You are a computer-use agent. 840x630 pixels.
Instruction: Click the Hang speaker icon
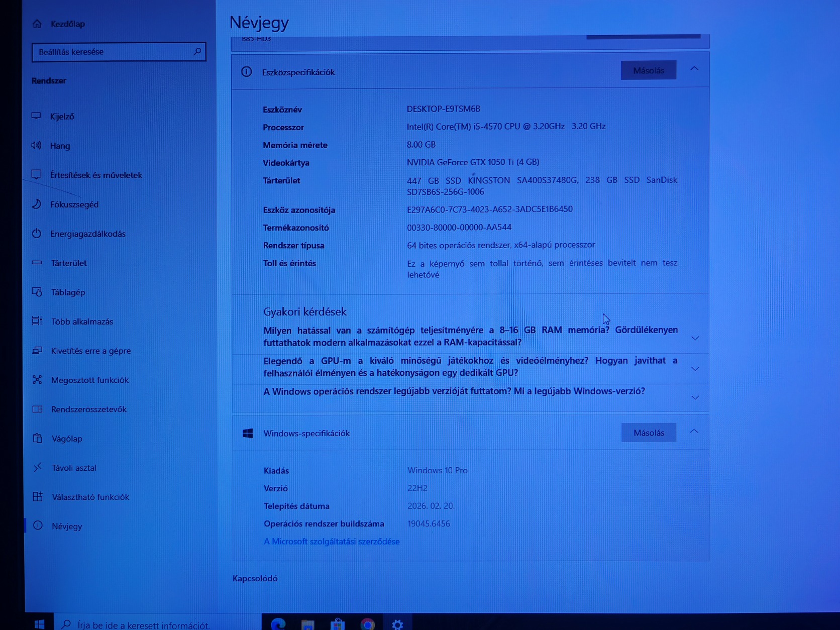pyautogui.click(x=36, y=146)
